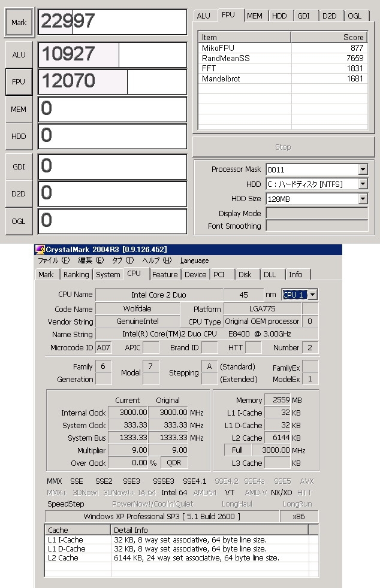The width and height of the screenshot is (380, 588).
Task: Switch to the Feature tab
Action: click(x=165, y=274)
